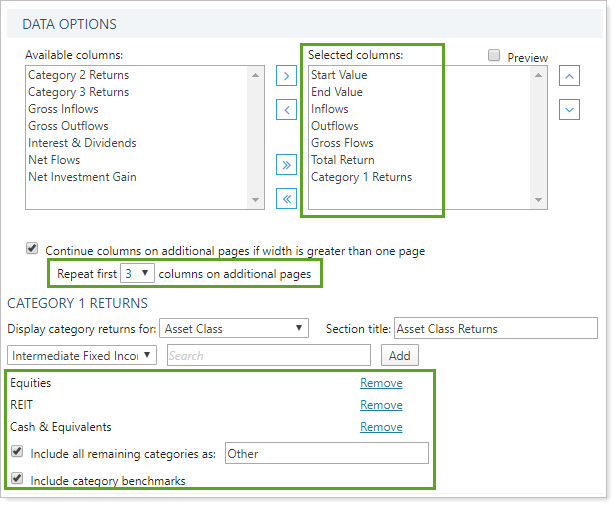Click the remove all columns double arrow
This screenshot has width=616, height=507.
[286, 199]
